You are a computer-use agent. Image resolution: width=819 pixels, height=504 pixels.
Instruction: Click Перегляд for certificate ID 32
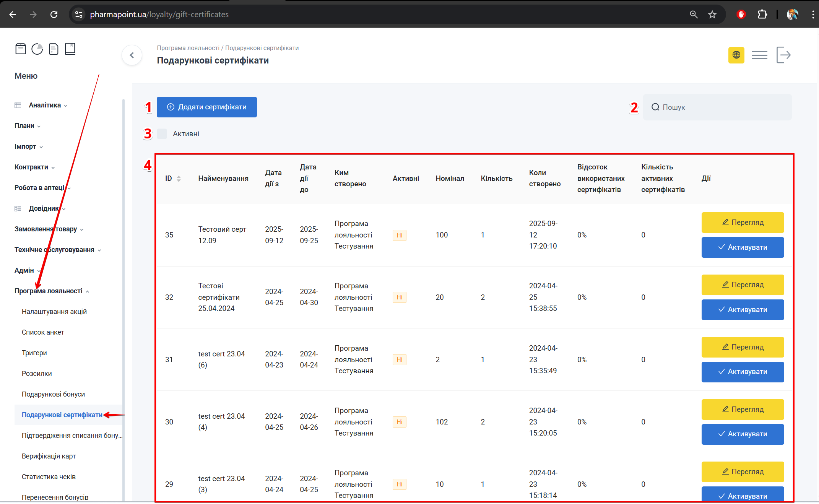(x=743, y=285)
